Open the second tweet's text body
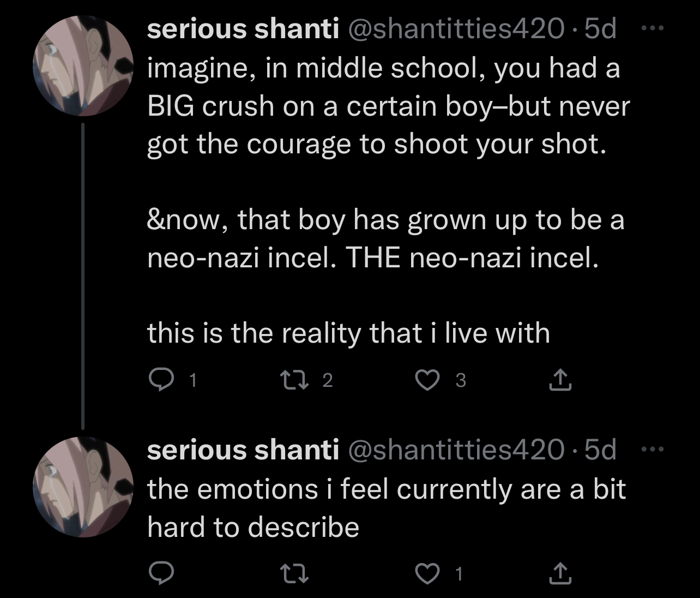 coord(387,508)
